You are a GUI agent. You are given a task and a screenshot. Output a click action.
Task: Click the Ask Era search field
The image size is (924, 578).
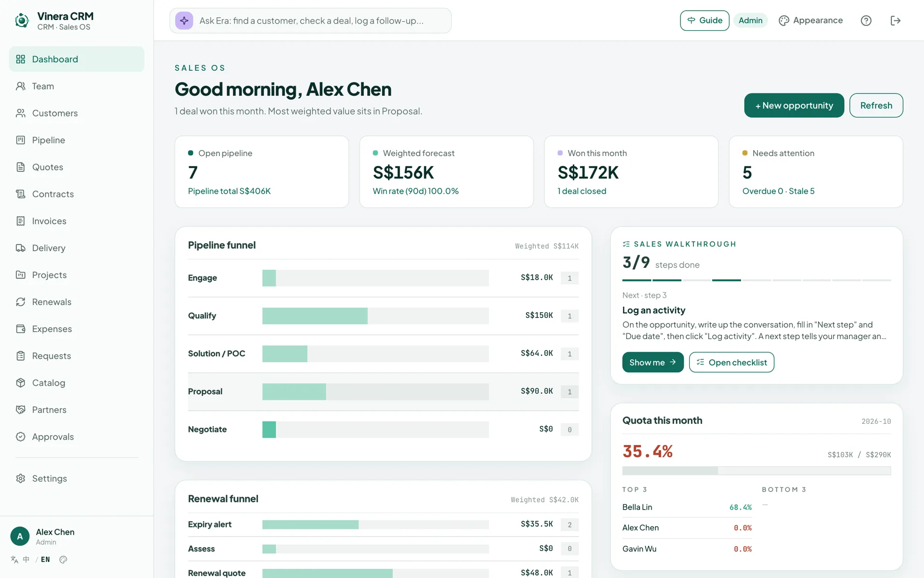coord(310,21)
